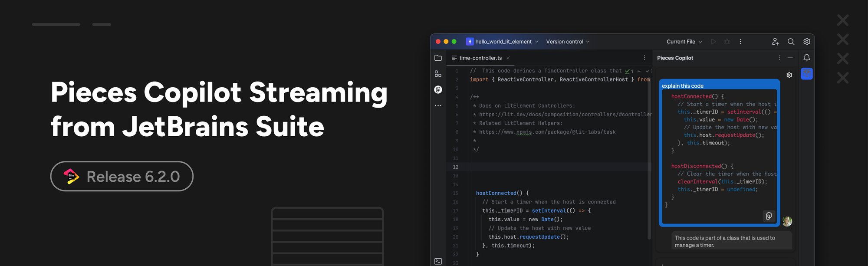The height and width of the screenshot is (266, 868).
Task: Select the time-controller.ts editor tab
Action: click(x=480, y=58)
